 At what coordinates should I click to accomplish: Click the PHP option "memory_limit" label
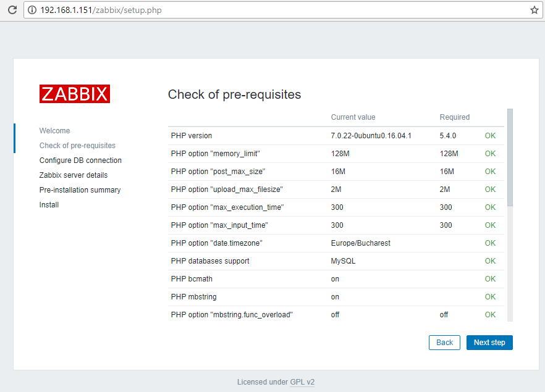(215, 154)
